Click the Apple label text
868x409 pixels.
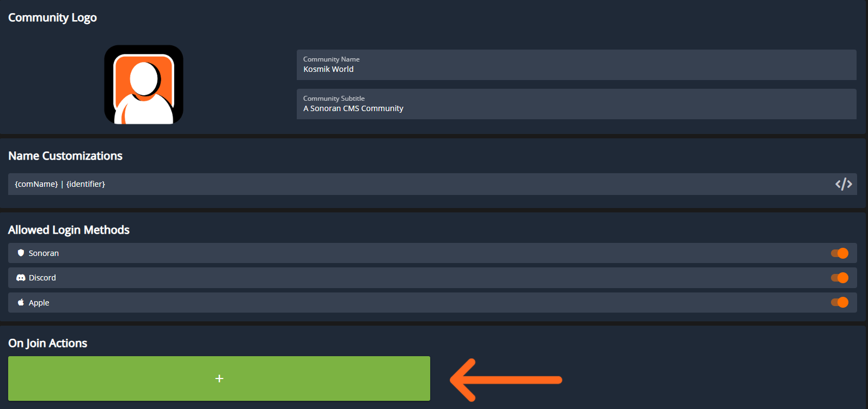pyautogui.click(x=39, y=303)
